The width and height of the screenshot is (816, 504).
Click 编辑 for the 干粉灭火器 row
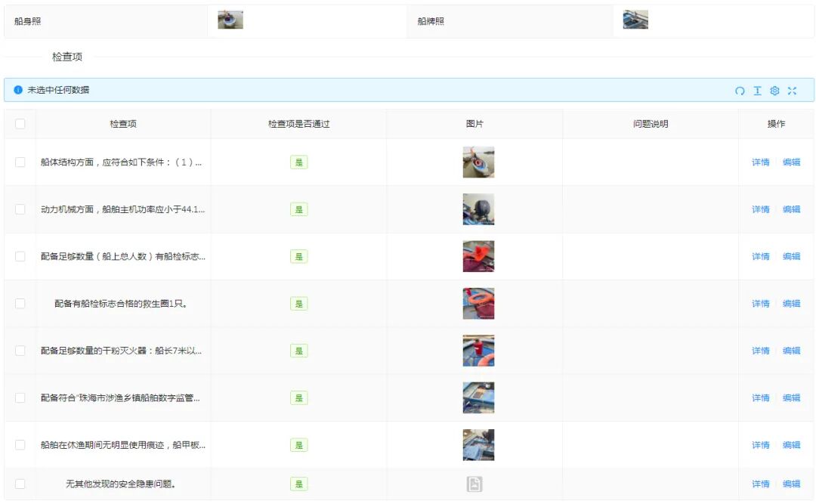(x=791, y=351)
